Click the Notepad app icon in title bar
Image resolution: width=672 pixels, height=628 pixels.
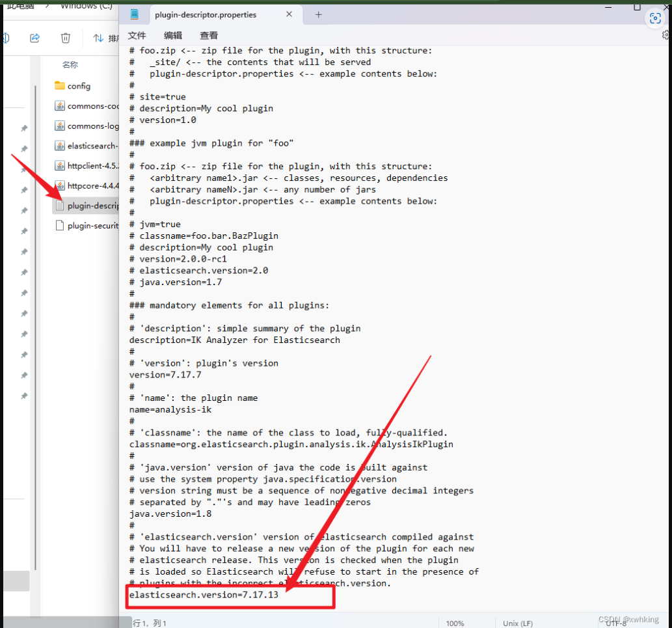[x=134, y=14]
